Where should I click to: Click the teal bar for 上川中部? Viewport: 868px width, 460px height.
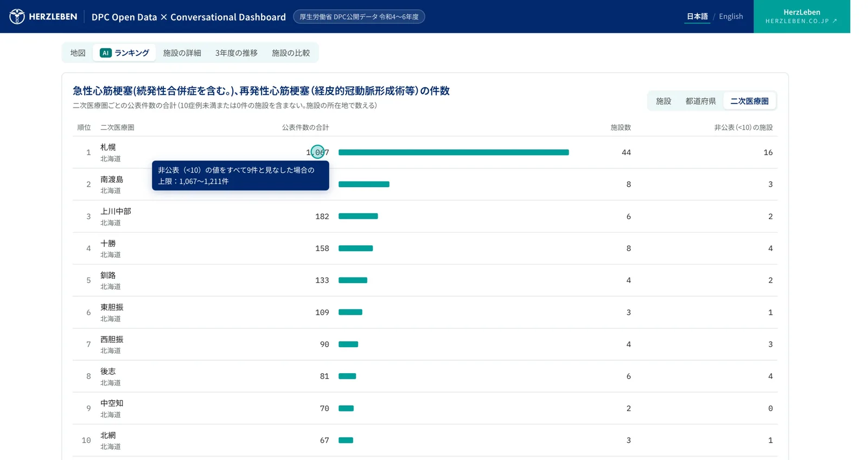click(358, 216)
